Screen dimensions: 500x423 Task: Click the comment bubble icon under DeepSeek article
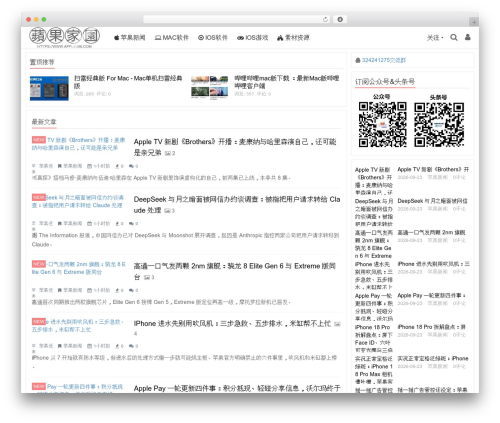coord(131,223)
